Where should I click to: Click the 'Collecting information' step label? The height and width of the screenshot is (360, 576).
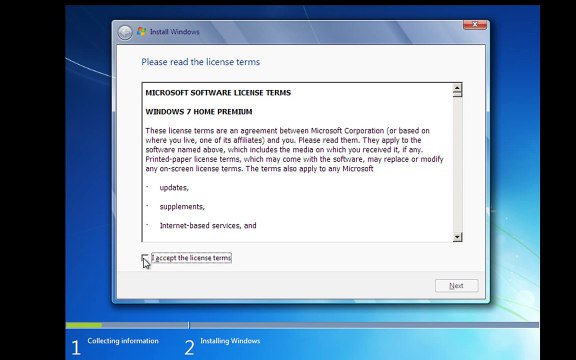click(123, 341)
